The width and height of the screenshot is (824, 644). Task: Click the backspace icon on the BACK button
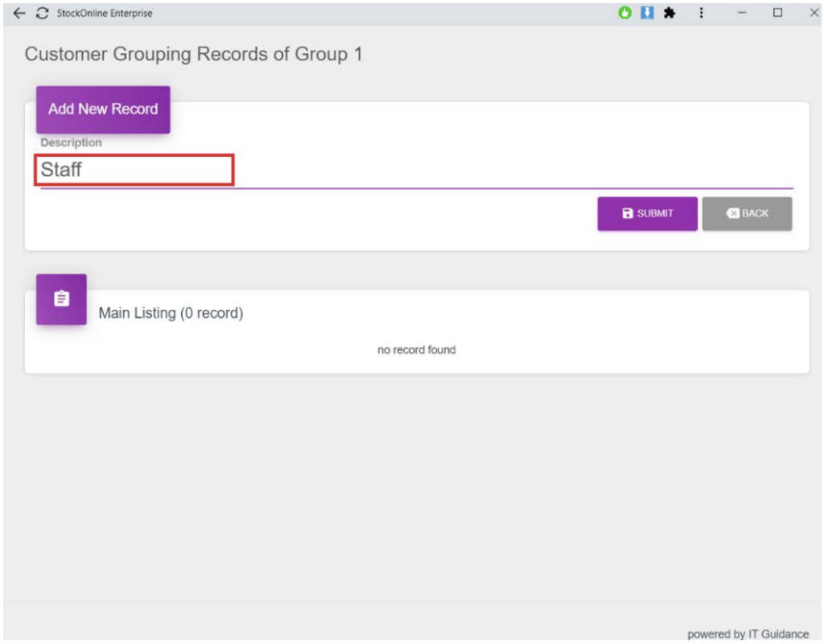click(732, 214)
